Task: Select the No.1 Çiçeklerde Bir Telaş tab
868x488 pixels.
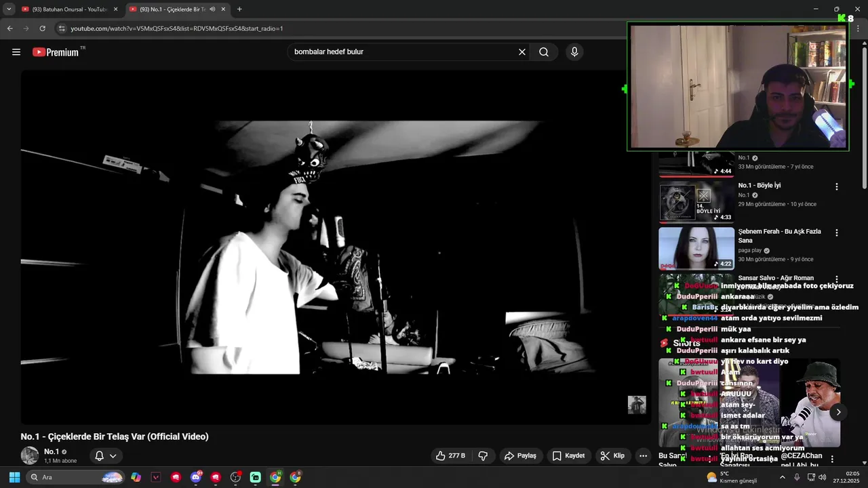Action: click(178, 9)
